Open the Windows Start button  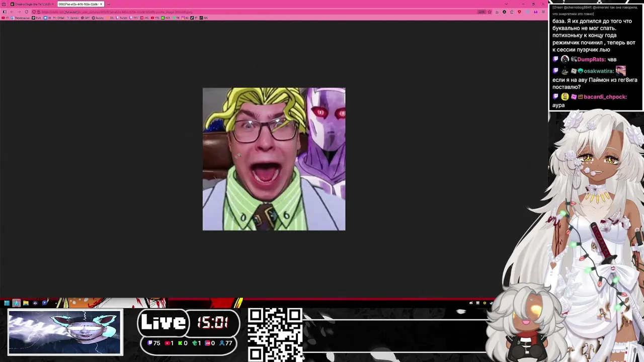(x=7, y=303)
